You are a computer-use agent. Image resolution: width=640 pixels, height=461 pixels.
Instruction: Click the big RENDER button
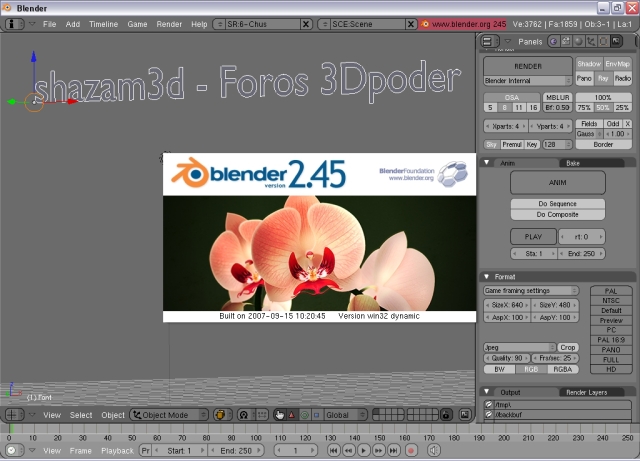(528, 66)
